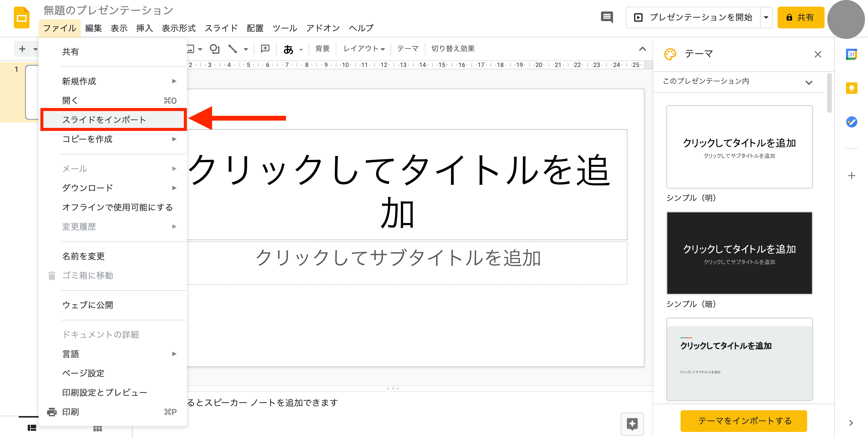Open the Google Tasks sidebar icon

coord(851,122)
